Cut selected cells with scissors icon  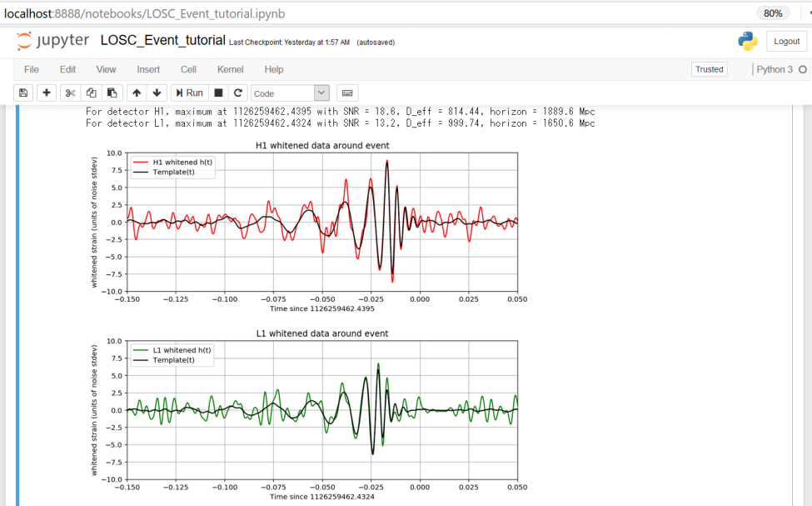pyautogui.click(x=71, y=93)
